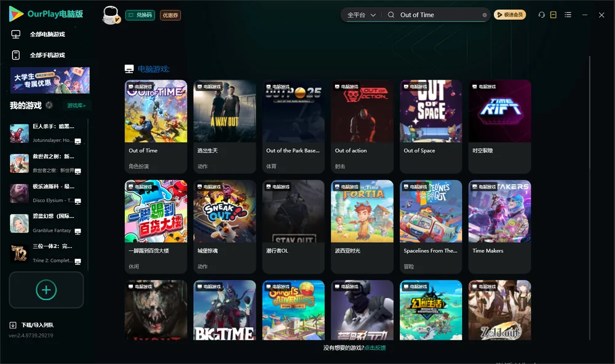
Task: Open Spacelines From The... game card
Action: coord(431,226)
